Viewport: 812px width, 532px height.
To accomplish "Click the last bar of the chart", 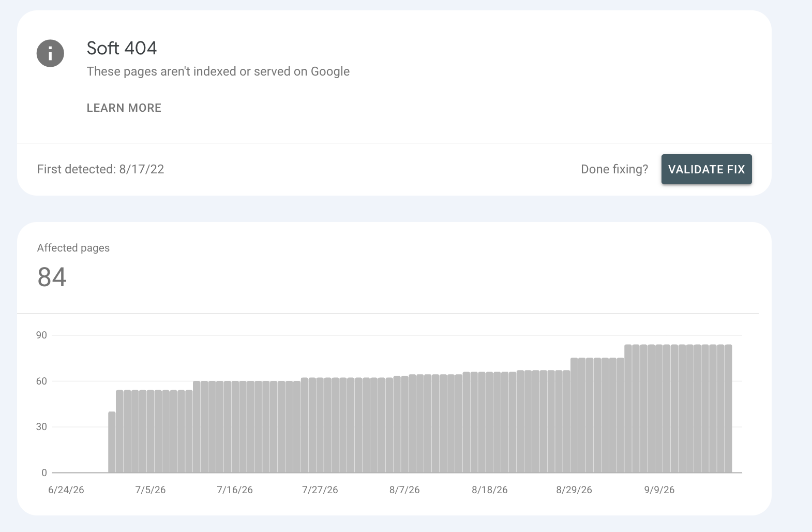I will coord(728,409).
